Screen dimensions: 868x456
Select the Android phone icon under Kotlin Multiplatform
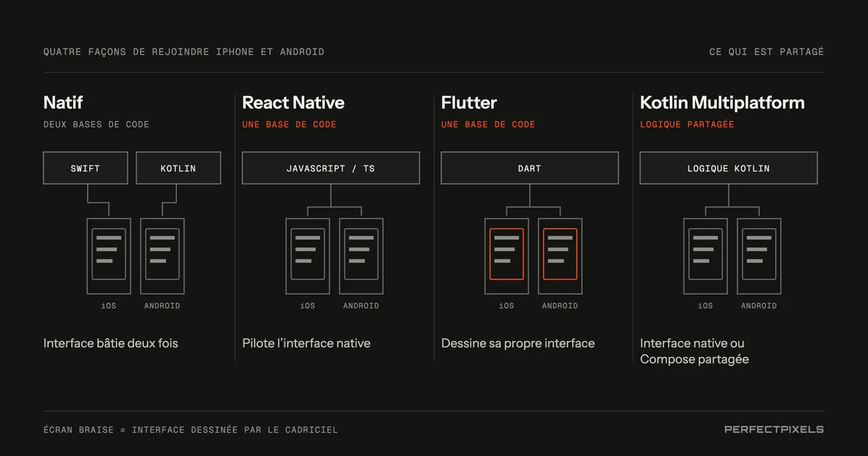(759, 256)
